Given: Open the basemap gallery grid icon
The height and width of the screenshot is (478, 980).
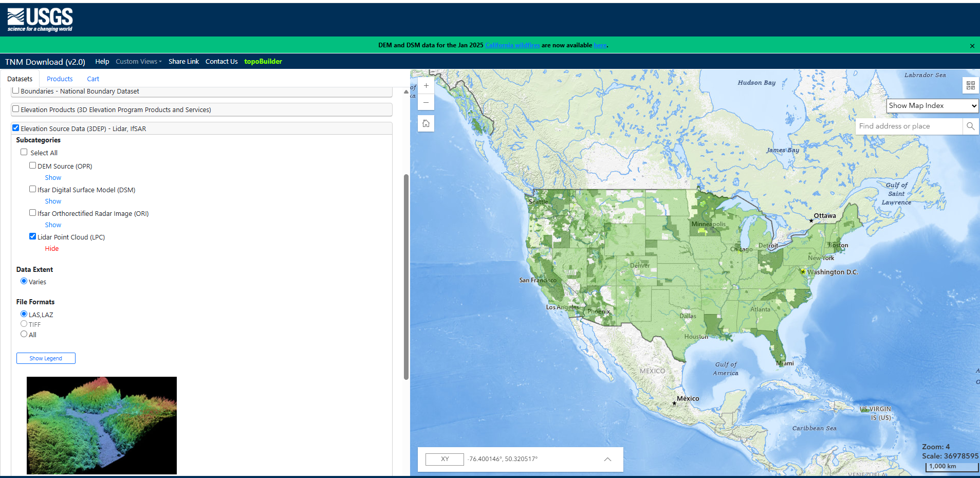Looking at the screenshot, I should point(970,85).
